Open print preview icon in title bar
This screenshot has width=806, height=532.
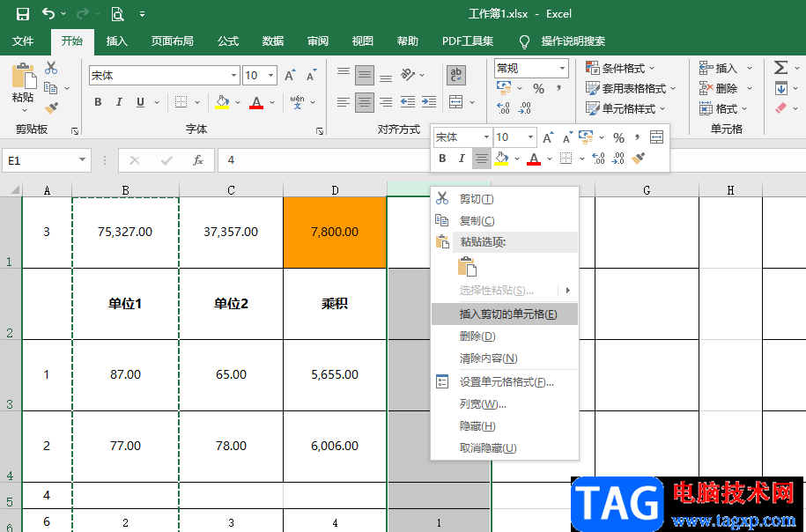118,14
